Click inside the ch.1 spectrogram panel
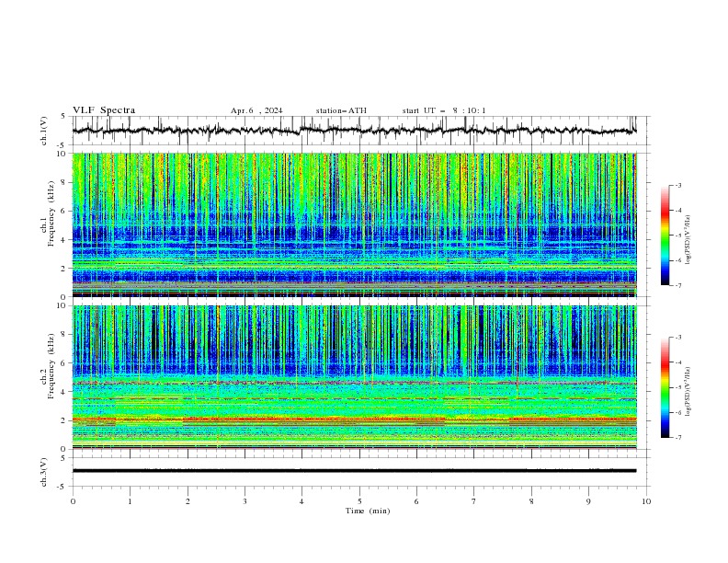Screen dimensions: 728x563 (354, 224)
